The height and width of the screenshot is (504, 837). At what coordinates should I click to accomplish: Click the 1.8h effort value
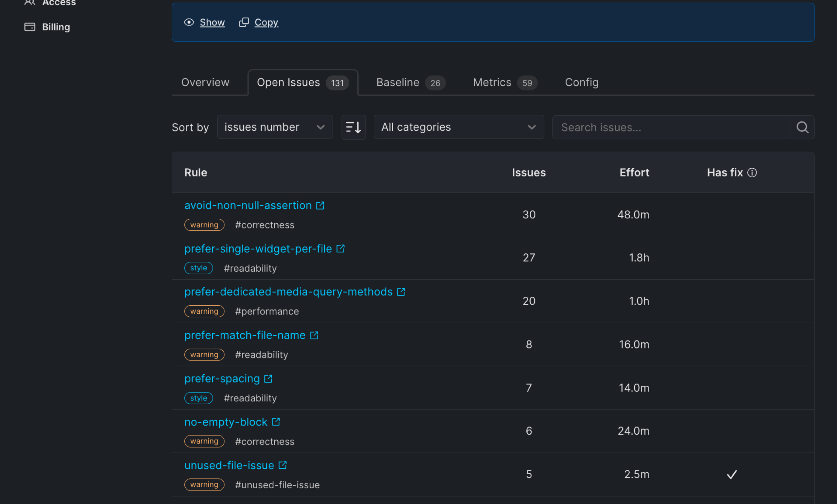click(639, 258)
